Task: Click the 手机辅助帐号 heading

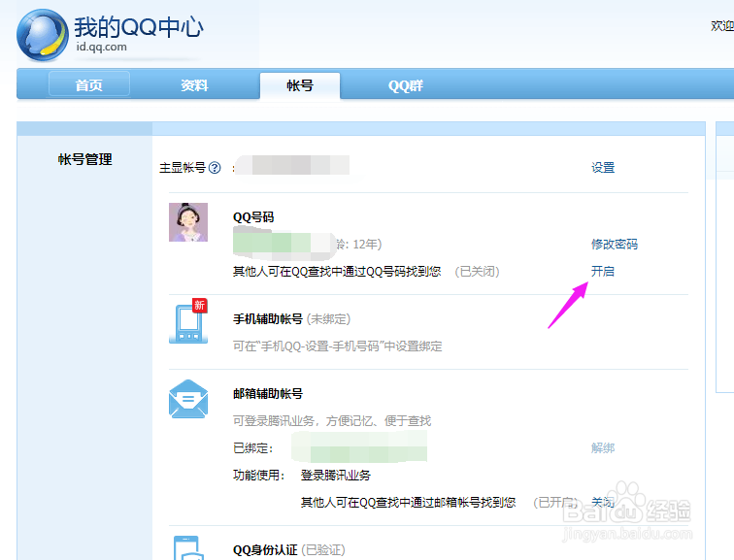Action: (268, 319)
